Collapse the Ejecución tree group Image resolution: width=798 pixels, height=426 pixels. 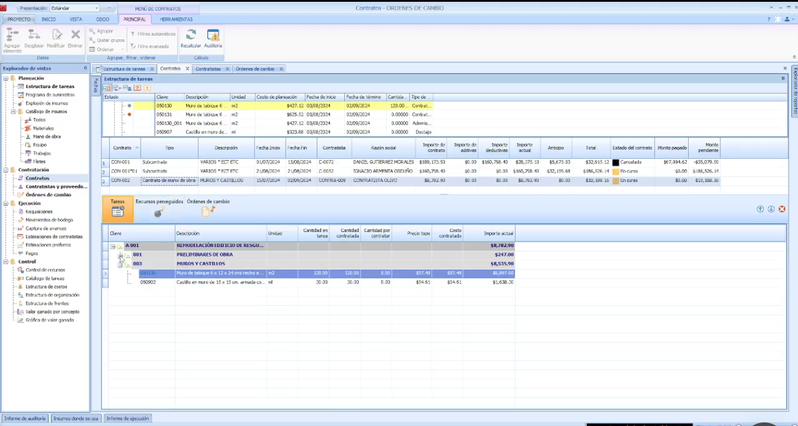(6, 203)
